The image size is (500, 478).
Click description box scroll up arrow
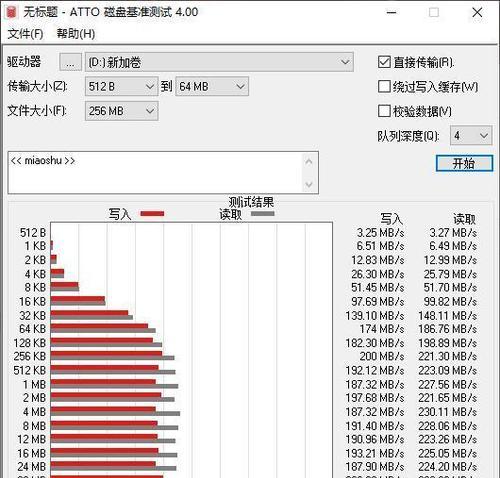coord(309,162)
